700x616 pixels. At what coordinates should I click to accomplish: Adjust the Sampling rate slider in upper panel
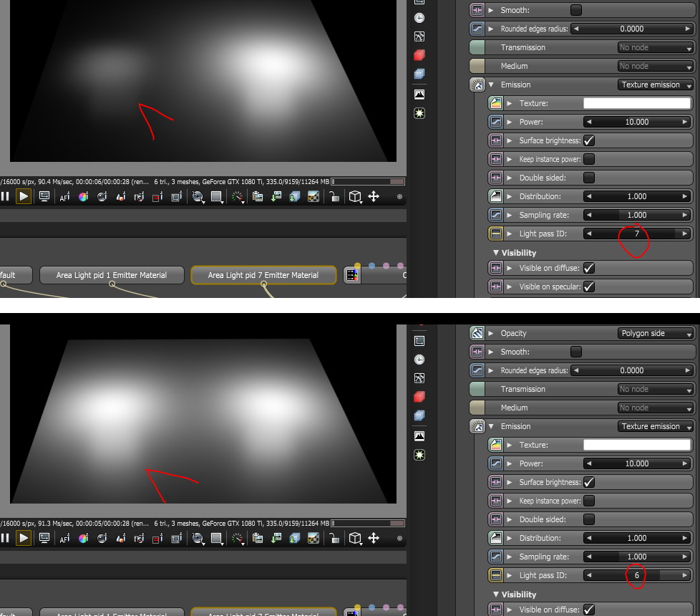pyautogui.click(x=637, y=215)
